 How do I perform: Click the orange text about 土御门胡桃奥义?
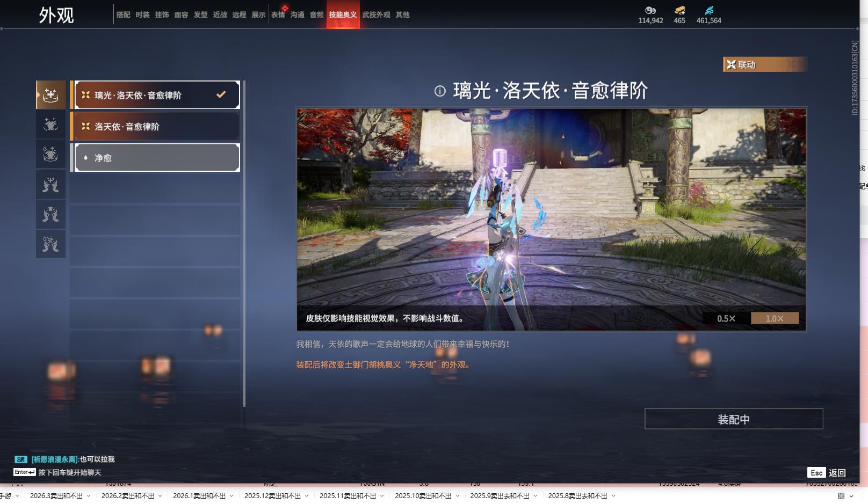[385, 365]
